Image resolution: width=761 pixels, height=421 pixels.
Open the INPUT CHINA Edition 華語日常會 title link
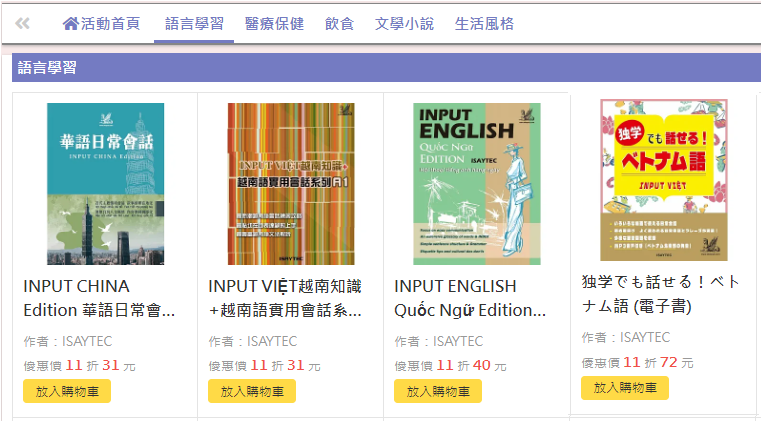tap(99, 298)
